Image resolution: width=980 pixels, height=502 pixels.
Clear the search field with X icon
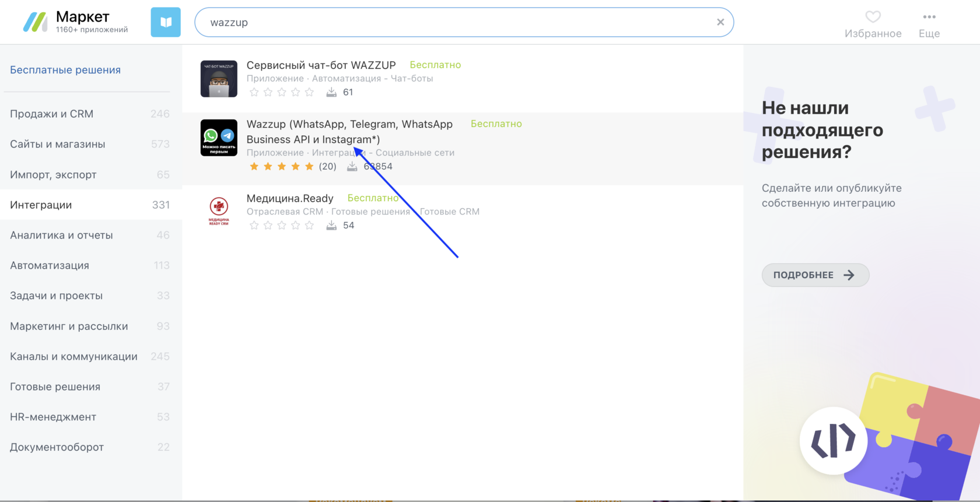coord(720,22)
